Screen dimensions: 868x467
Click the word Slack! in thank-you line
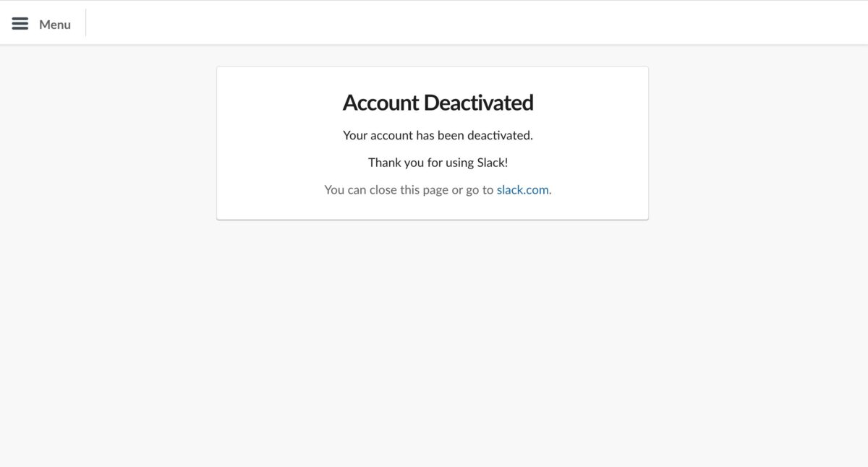(493, 163)
